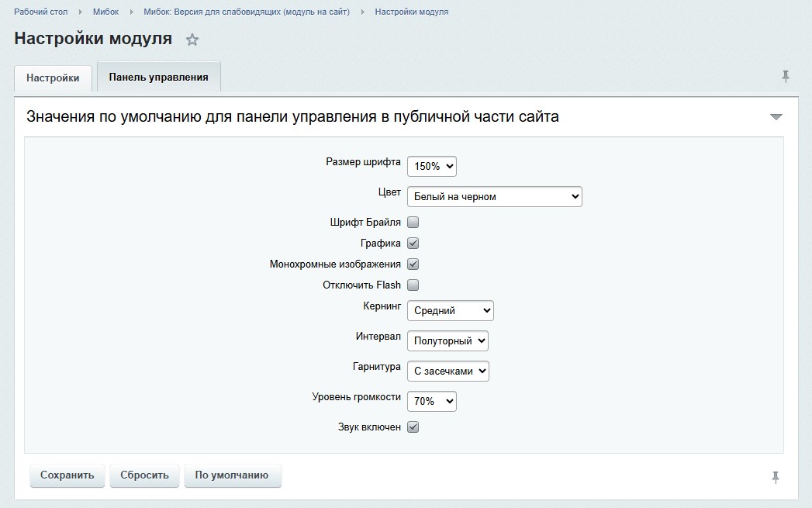
Task: Open the Кернинг dropdown
Action: [x=450, y=310]
